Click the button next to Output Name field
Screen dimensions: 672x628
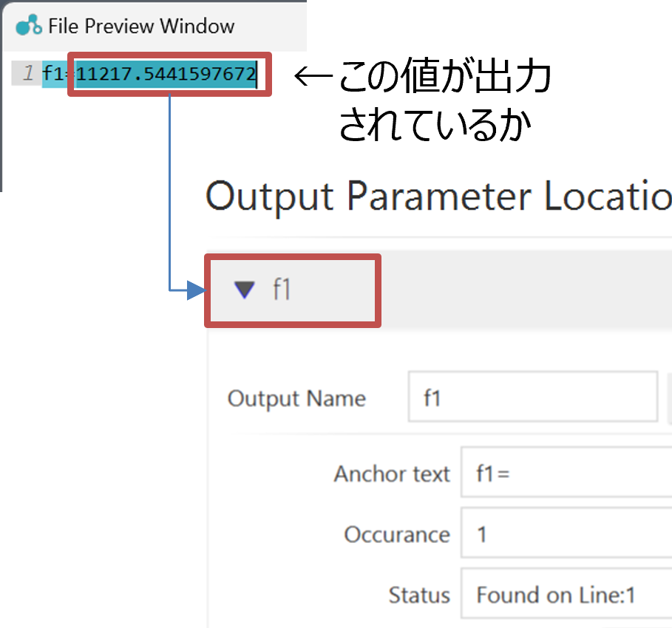coord(669,397)
